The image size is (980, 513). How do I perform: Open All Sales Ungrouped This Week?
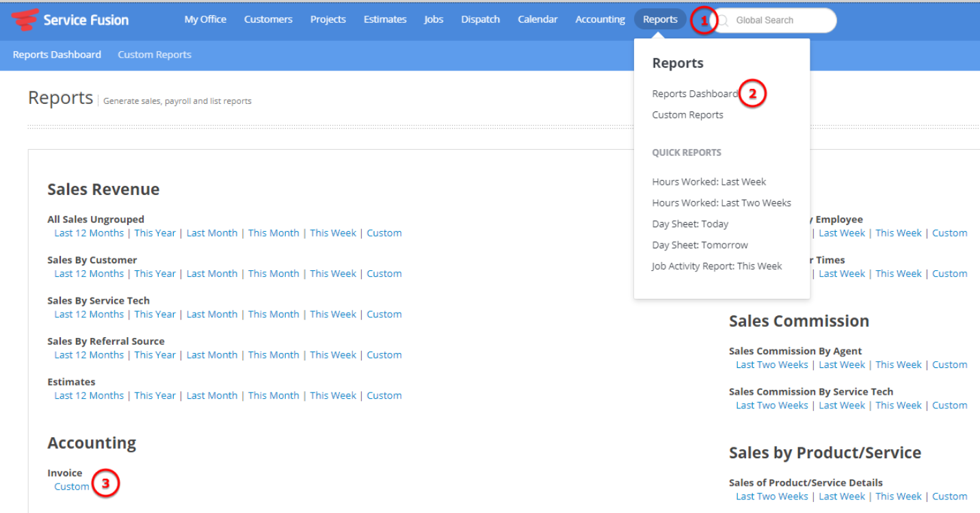pos(333,233)
